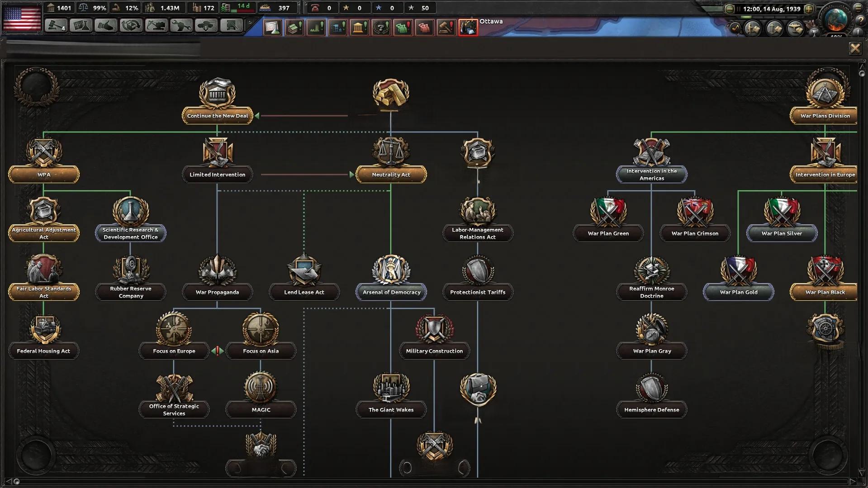Click the Lend Lease Act focus label
The image size is (868, 488).
(x=304, y=292)
